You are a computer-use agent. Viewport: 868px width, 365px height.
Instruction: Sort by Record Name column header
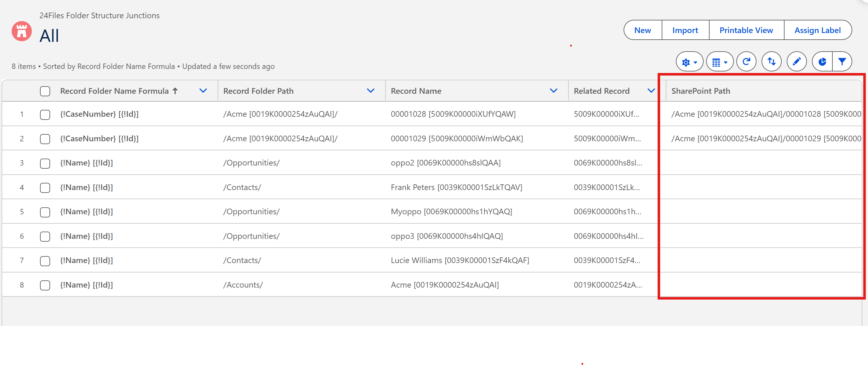click(x=416, y=91)
